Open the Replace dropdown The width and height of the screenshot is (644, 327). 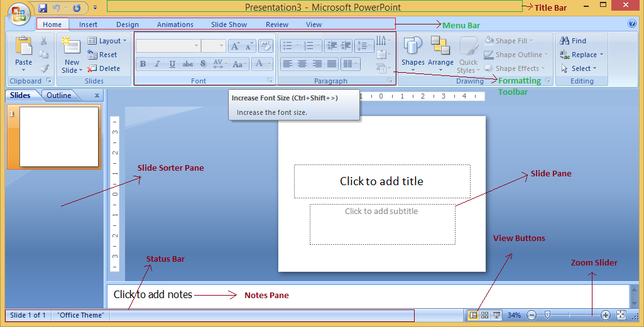[x=582, y=55]
